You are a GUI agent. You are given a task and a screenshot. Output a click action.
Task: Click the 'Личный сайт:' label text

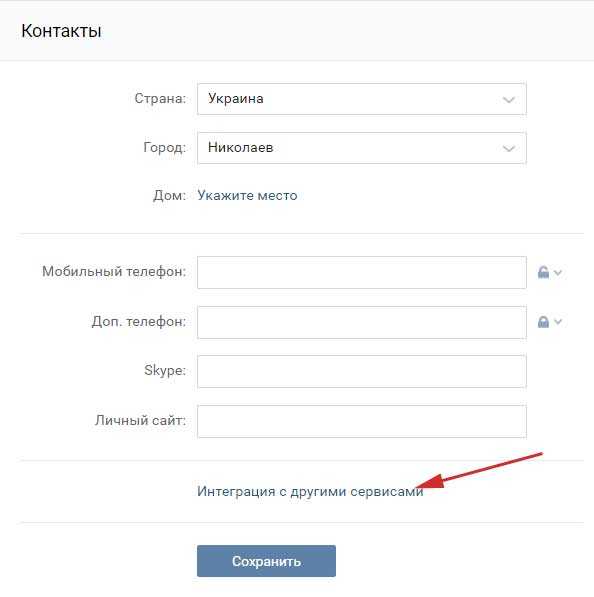coord(141,420)
